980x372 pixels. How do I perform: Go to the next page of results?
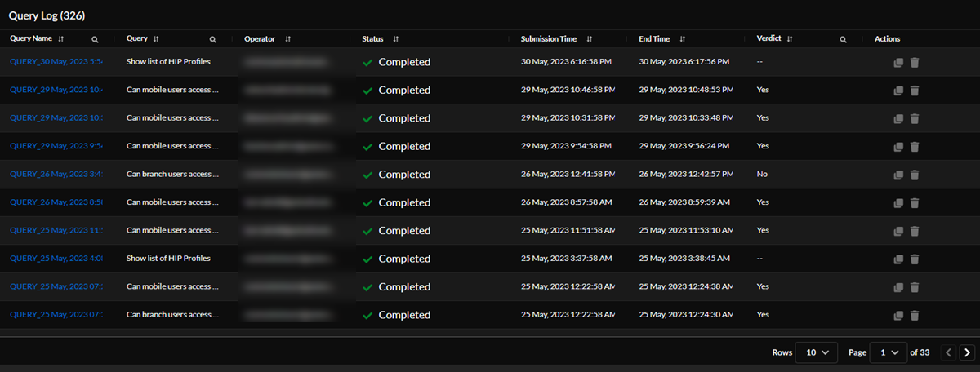(x=968, y=352)
